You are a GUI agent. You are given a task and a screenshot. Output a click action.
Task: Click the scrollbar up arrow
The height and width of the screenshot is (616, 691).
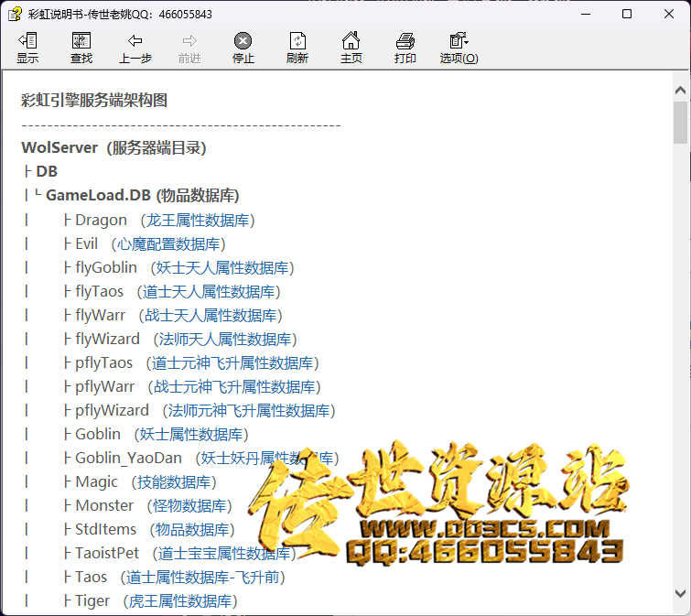point(680,90)
